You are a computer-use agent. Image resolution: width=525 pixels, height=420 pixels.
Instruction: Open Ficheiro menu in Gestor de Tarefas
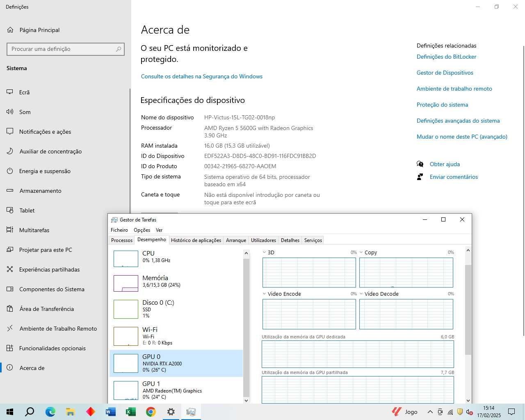(x=119, y=230)
